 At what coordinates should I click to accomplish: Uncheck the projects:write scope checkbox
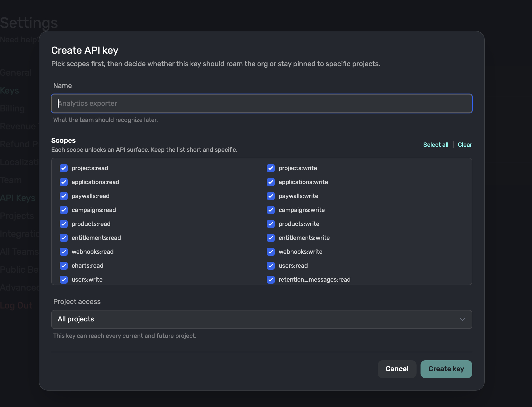click(271, 168)
